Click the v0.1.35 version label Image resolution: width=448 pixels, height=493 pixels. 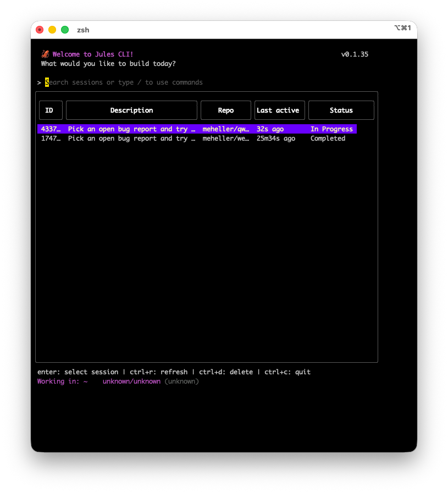355,54
